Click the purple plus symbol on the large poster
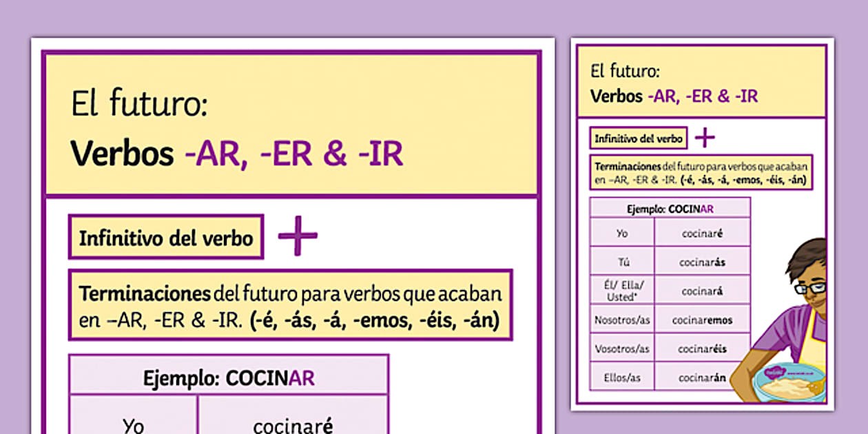Image resolution: width=868 pixels, height=434 pixels. [298, 236]
